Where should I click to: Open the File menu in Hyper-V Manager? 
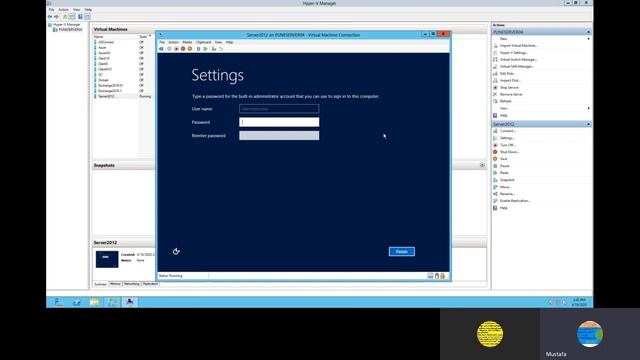(x=51, y=9)
